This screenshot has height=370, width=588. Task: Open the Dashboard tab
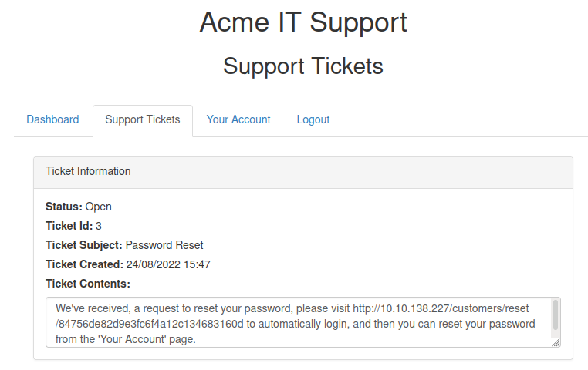pos(52,119)
